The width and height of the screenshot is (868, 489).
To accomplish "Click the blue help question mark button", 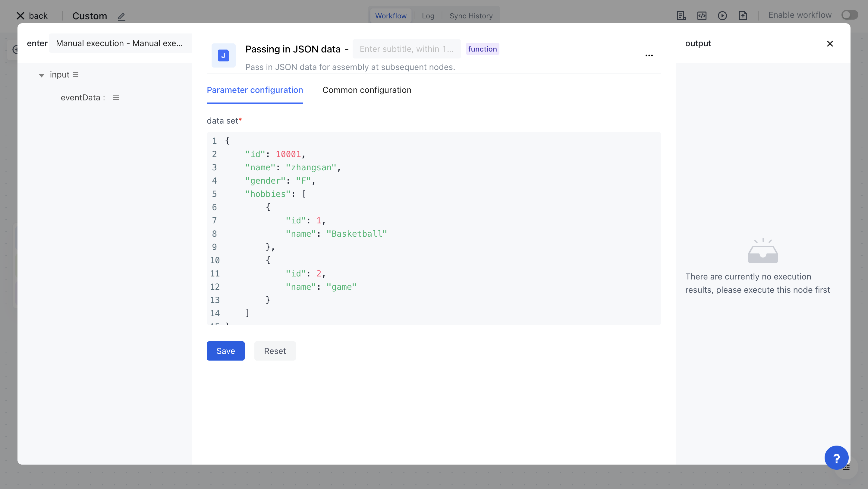I will [836, 458].
